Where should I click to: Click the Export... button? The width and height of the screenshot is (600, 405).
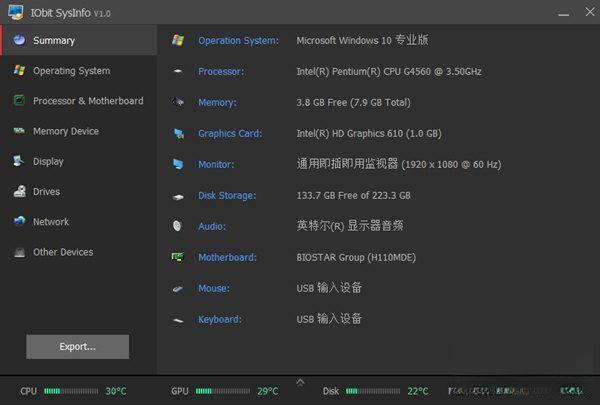click(x=78, y=347)
